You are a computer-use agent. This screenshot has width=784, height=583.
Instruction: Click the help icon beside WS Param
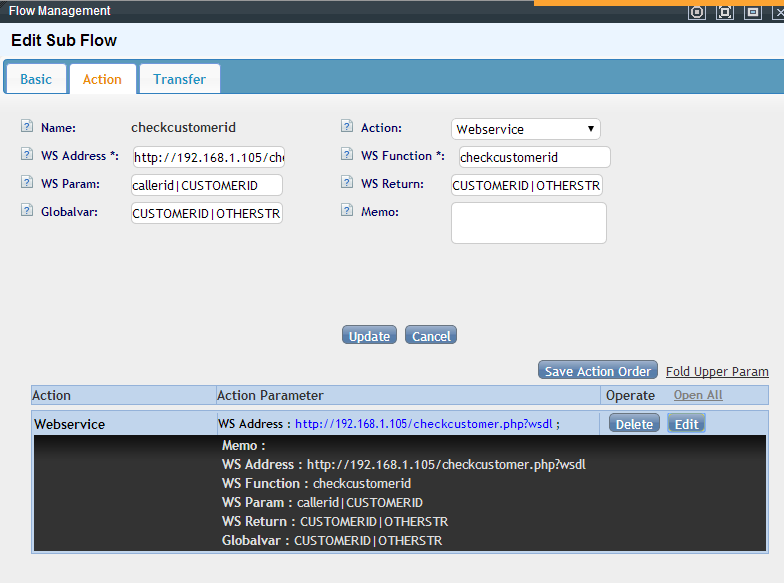tap(27, 183)
